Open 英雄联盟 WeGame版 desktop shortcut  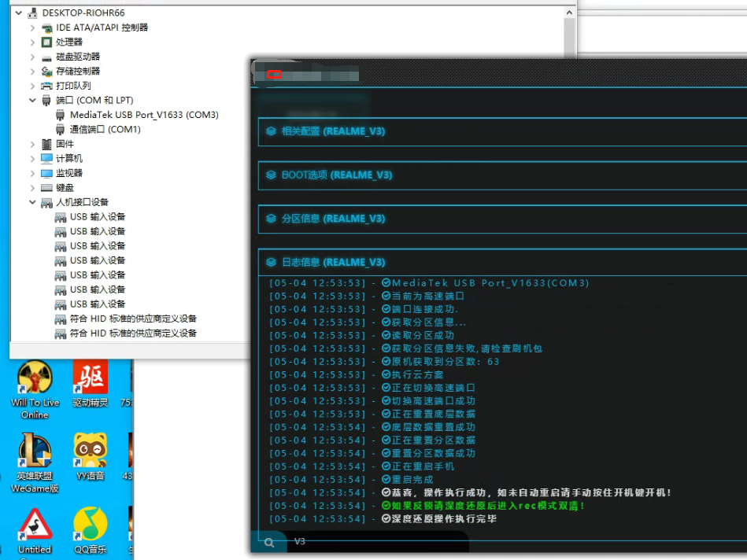tap(35, 462)
